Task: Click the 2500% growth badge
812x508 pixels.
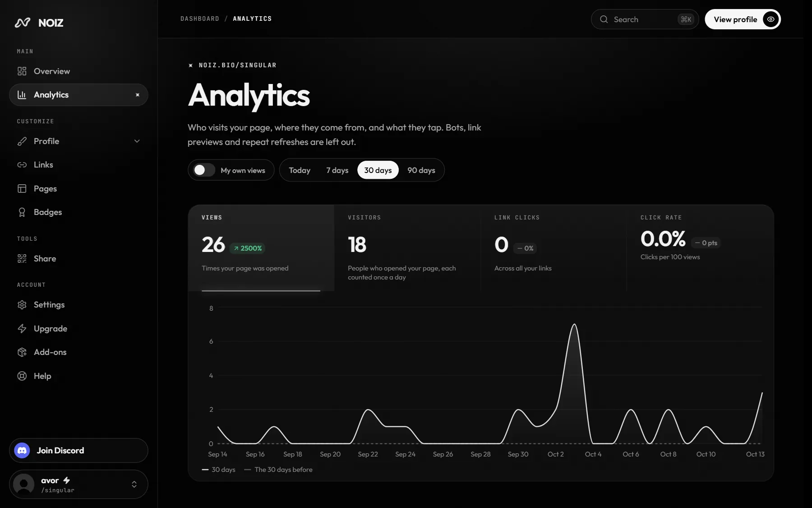Action: (248, 248)
